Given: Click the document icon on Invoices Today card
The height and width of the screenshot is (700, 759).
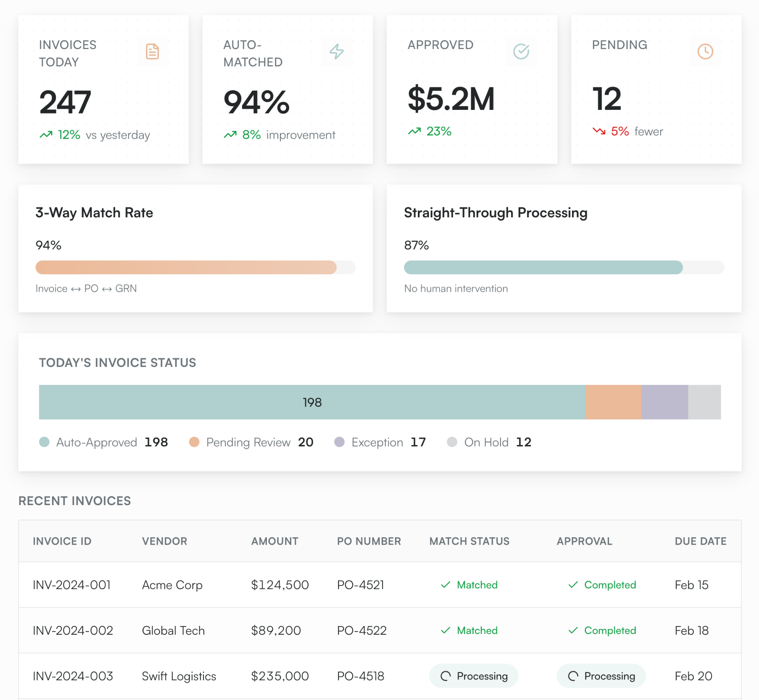Looking at the screenshot, I should pos(152,51).
